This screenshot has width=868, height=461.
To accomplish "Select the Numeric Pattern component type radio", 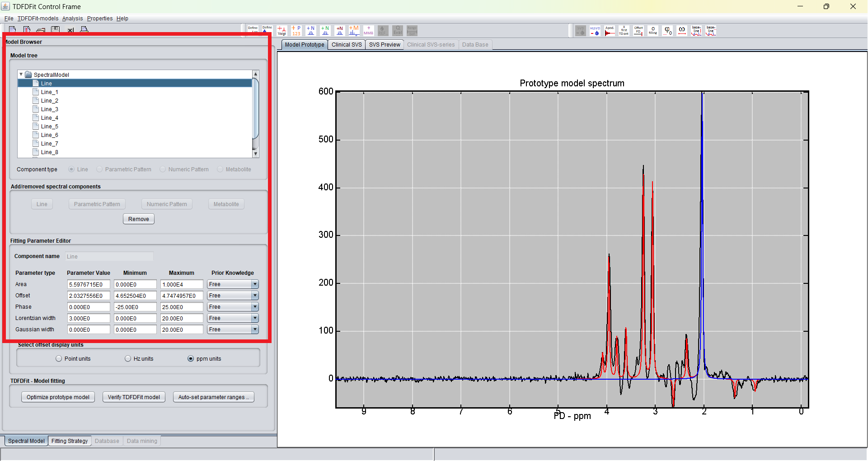I will 163,169.
